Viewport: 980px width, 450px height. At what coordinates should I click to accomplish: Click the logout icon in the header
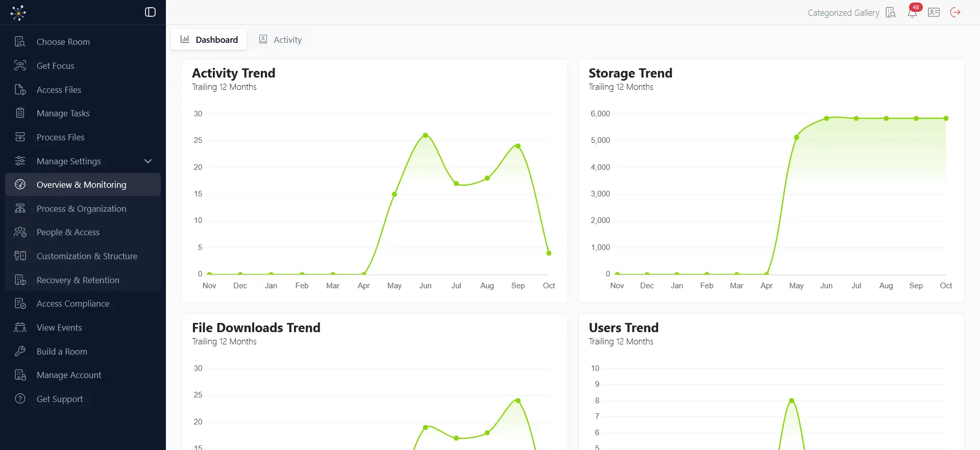[955, 12]
